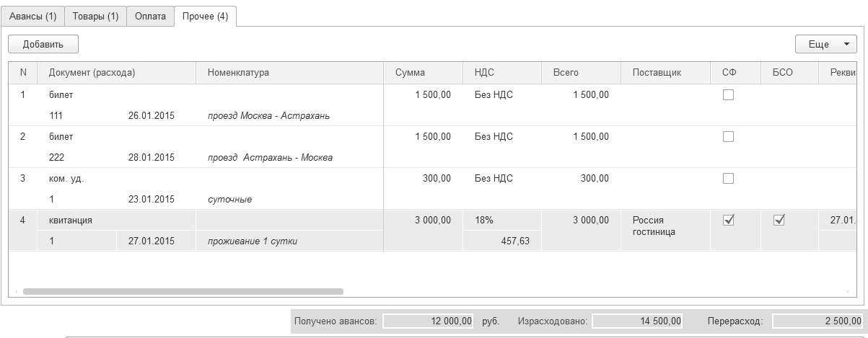Switch to the Авансы (1) tab

(32, 16)
